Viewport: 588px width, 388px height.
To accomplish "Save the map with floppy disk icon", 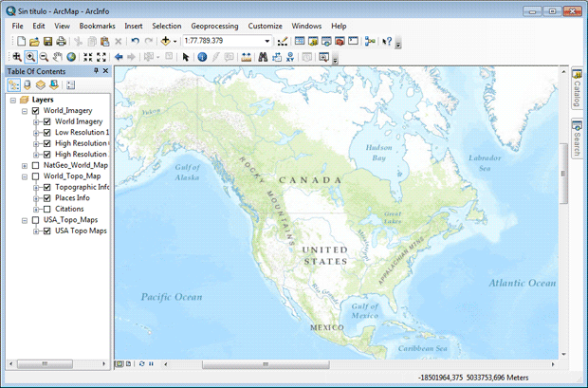I will [47, 42].
